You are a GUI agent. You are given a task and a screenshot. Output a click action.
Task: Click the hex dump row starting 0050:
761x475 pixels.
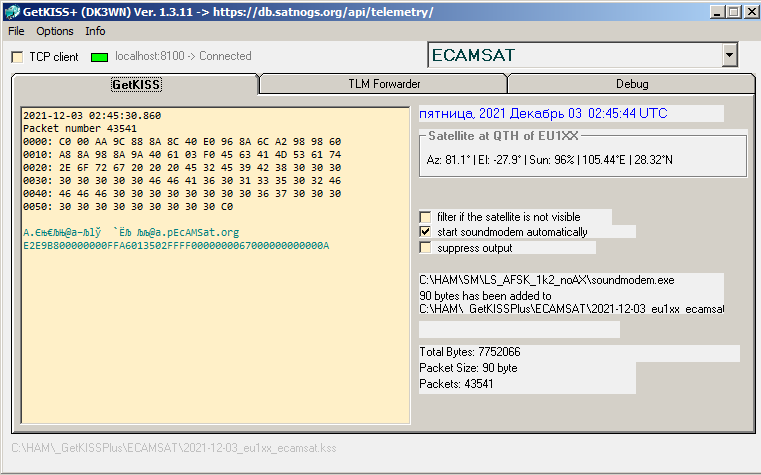(128, 207)
